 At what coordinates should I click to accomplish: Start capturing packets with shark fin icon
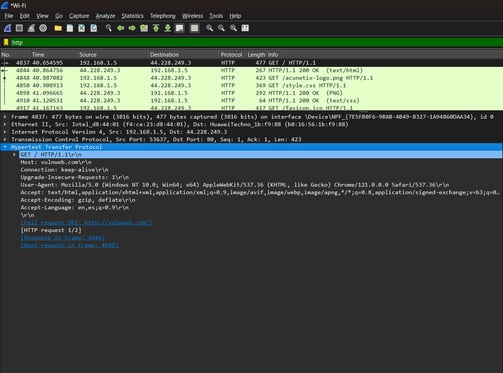click(7, 28)
